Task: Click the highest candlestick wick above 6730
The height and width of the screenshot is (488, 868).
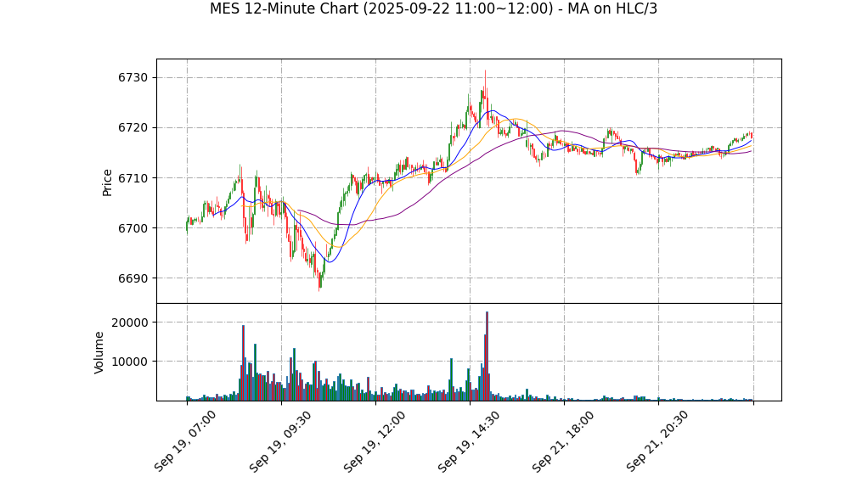Action: pyautogui.click(x=485, y=86)
